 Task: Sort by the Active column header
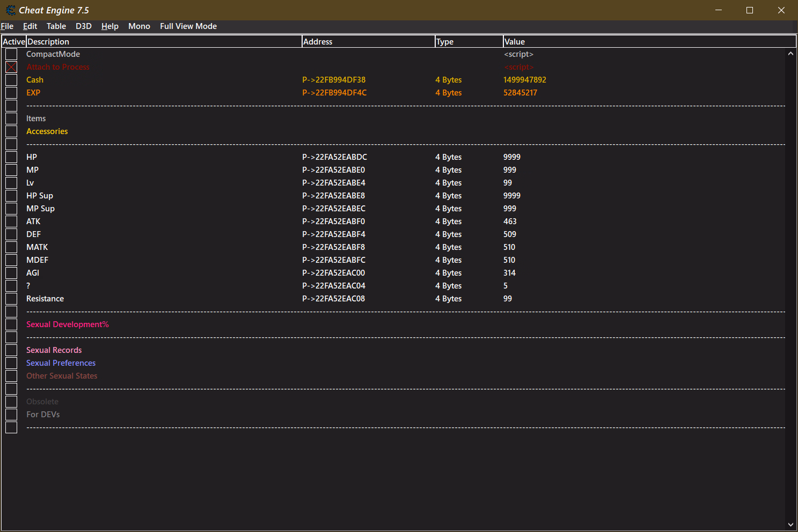13,41
